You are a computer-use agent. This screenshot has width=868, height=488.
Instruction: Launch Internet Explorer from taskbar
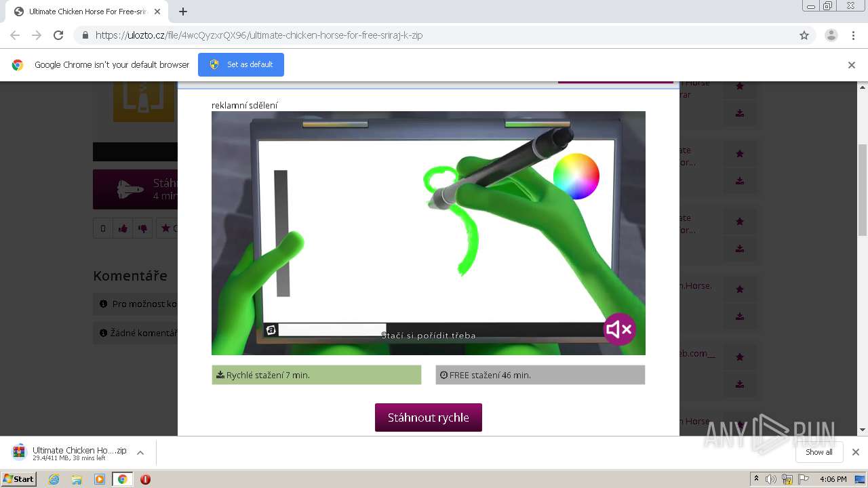(x=54, y=479)
